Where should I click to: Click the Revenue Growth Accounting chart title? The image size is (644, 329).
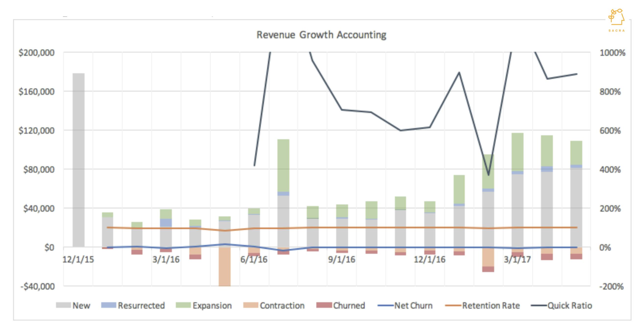pos(322,35)
